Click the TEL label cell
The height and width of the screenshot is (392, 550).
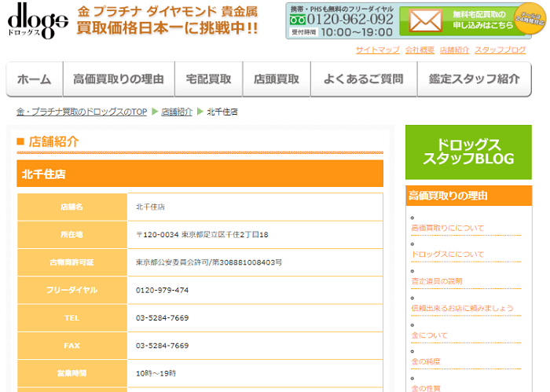point(72,317)
